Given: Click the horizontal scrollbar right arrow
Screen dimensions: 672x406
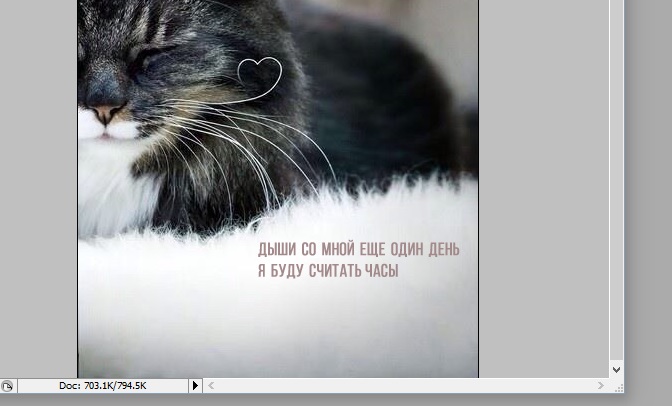Looking at the screenshot, I should (601, 385).
